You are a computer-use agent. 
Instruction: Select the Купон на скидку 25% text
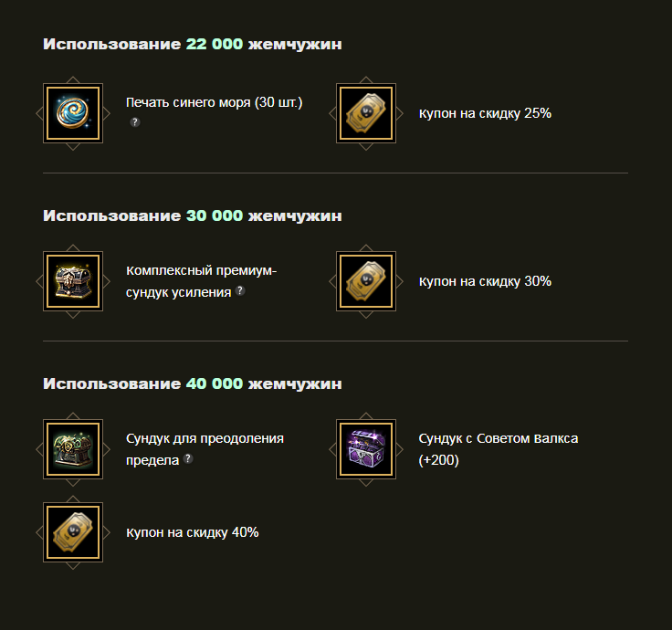485,113
